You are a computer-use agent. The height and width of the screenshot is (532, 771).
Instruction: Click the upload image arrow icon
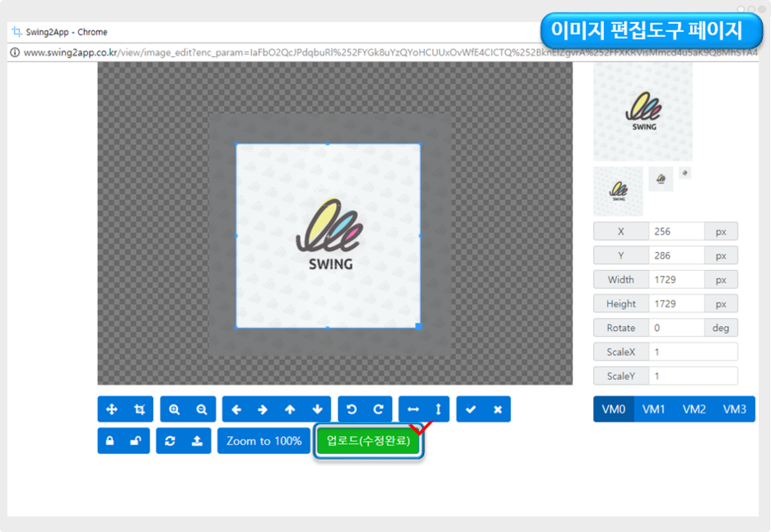[x=197, y=441]
